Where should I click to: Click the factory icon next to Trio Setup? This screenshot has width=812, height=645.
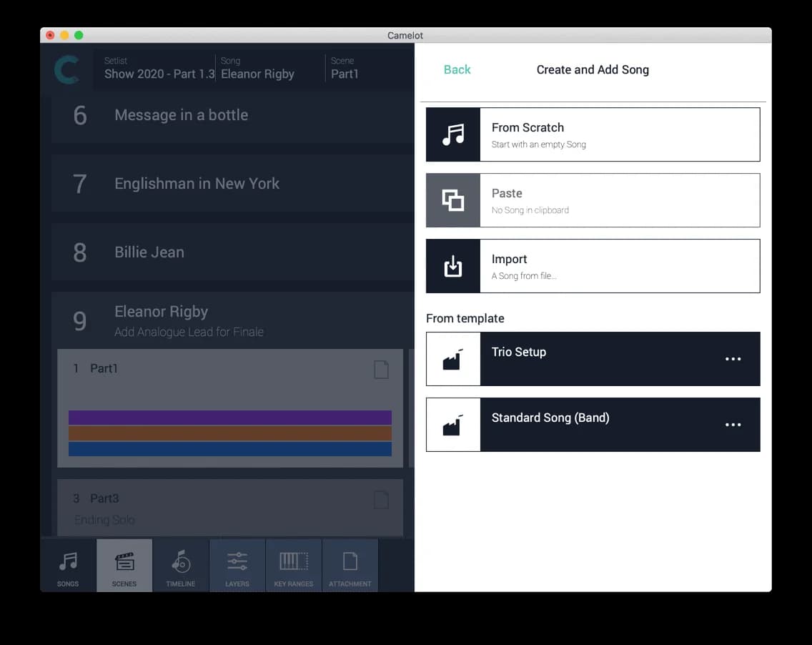point(453,358)
